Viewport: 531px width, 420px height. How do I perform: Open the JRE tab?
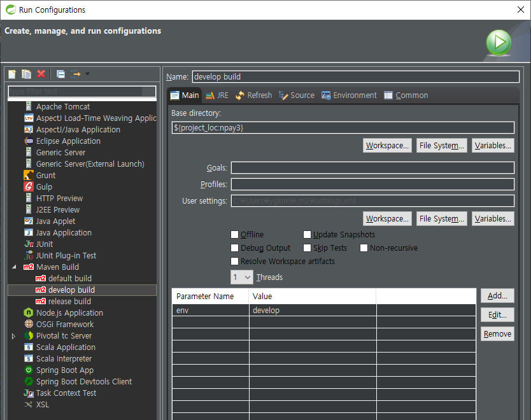coord(217,95)
